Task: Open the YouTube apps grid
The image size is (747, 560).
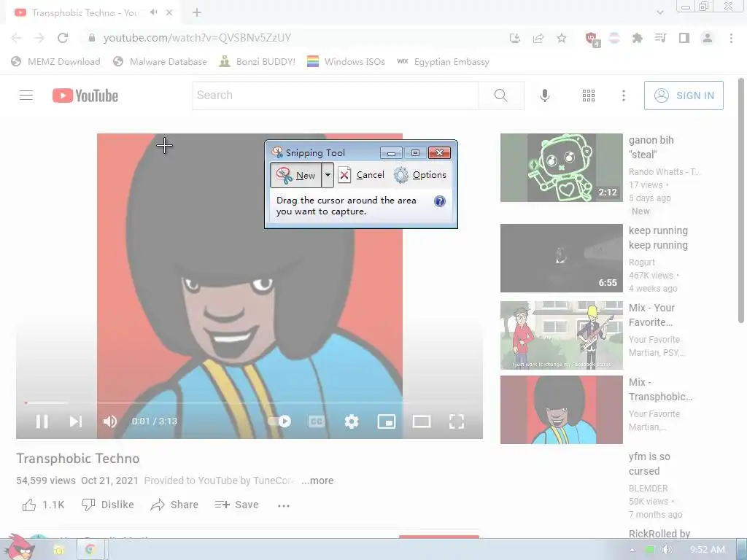Action: click(589, 96)
